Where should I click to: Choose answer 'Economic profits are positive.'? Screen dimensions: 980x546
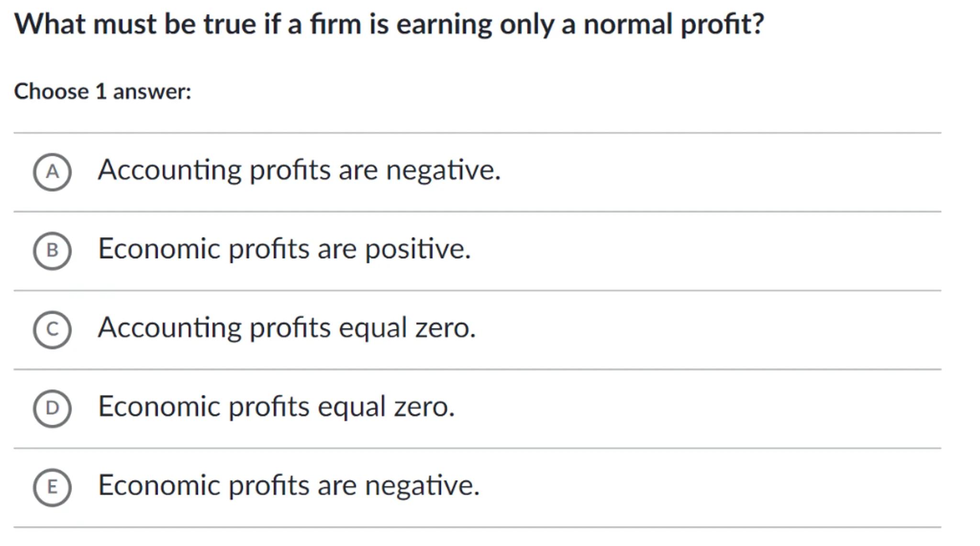point(284,249)
